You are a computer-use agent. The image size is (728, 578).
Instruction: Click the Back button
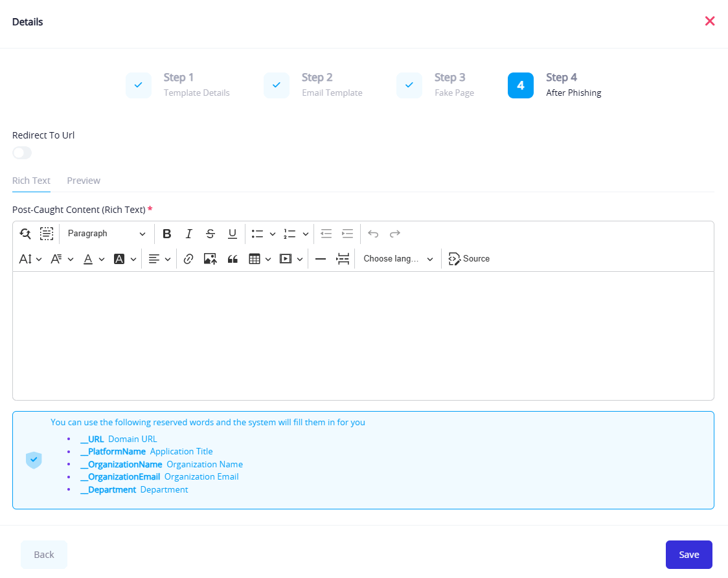point(44,555)
